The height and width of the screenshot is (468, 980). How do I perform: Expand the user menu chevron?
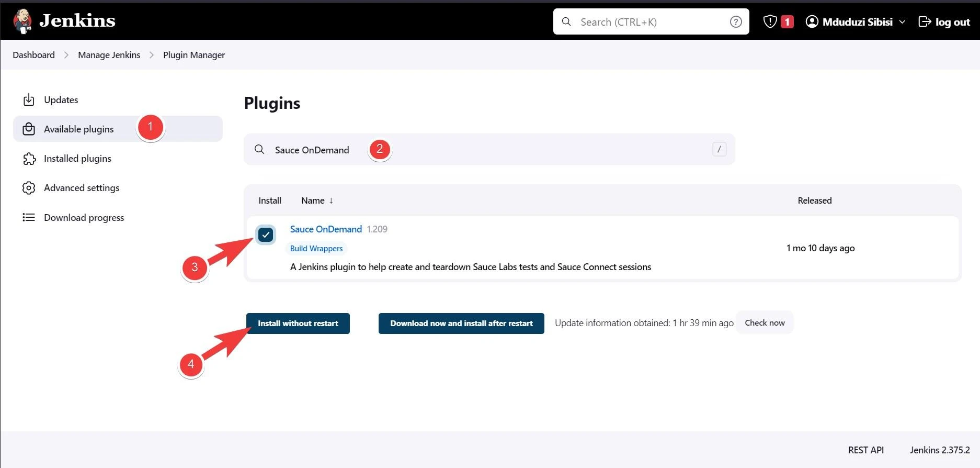coord(902,22)
